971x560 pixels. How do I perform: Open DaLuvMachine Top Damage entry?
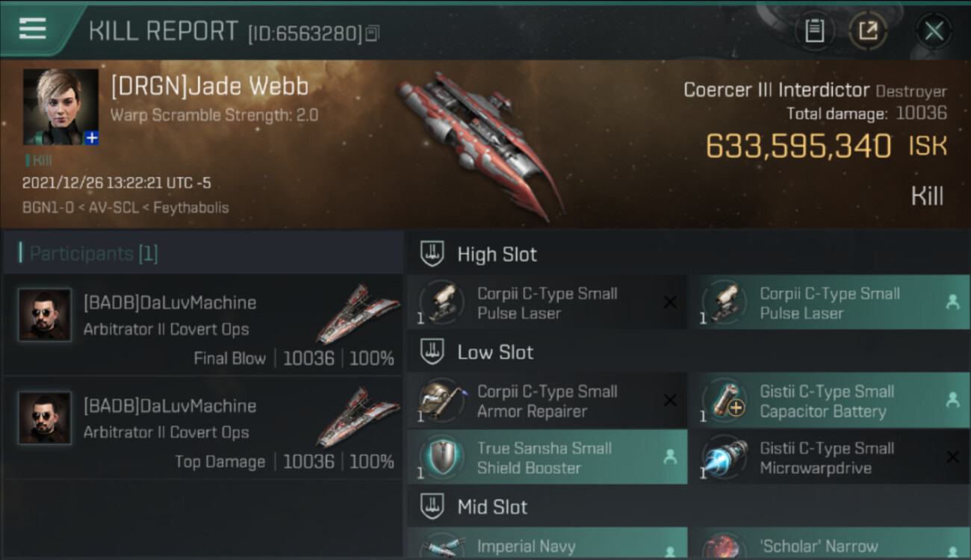[x=203, y=428]
